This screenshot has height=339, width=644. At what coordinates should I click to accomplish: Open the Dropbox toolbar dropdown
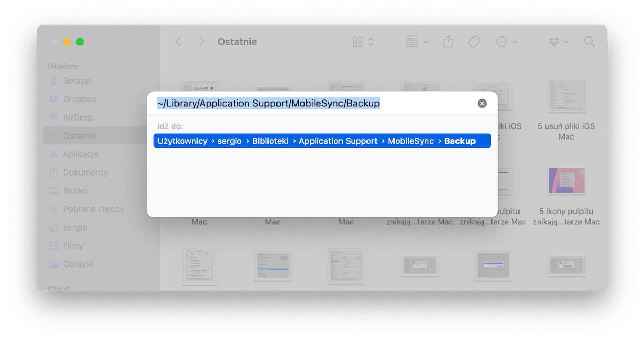[x=559, y=42]
